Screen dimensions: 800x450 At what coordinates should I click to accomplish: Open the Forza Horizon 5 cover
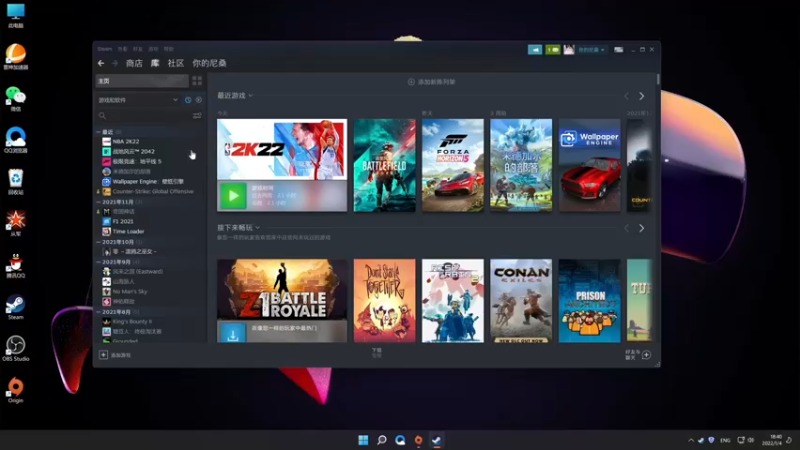pyautogui.click(x=453, y=165)
